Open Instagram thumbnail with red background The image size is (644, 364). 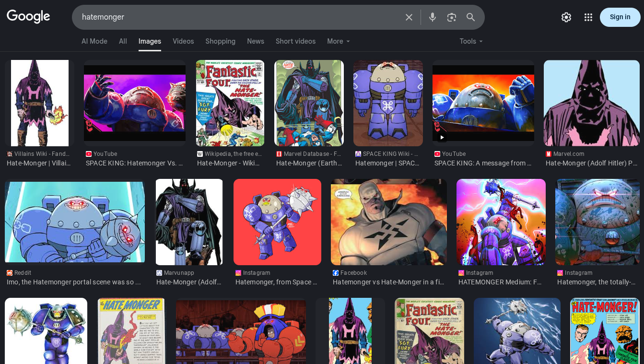277,222
